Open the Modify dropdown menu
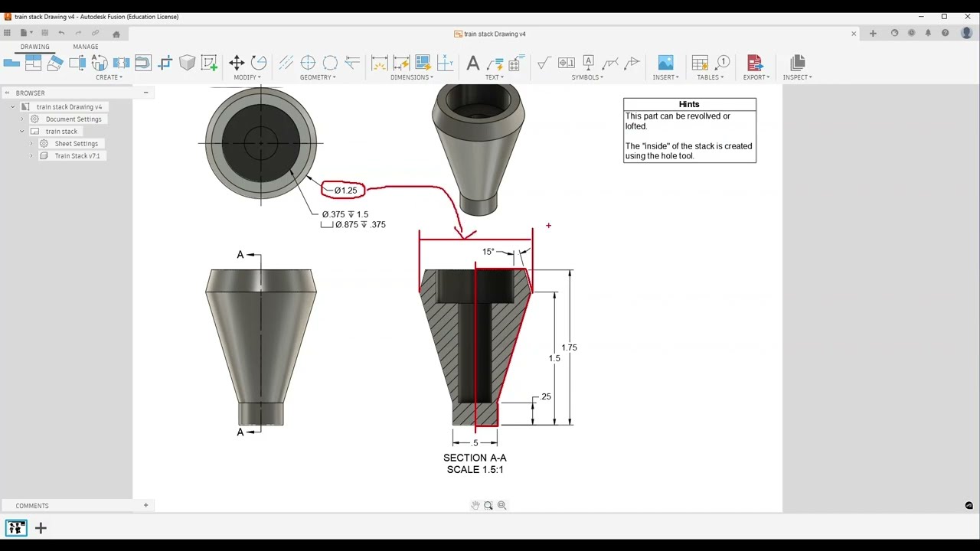 (x=247, y=77)
